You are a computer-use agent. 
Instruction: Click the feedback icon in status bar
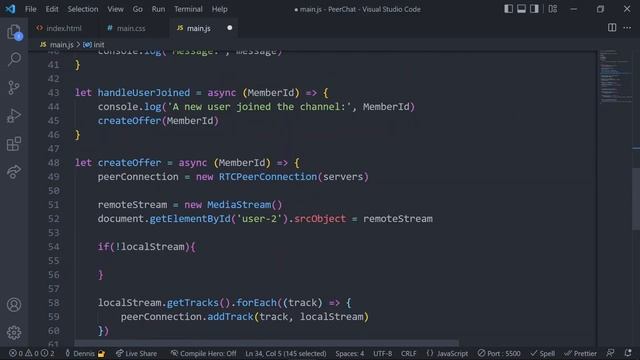pos(611,353)
